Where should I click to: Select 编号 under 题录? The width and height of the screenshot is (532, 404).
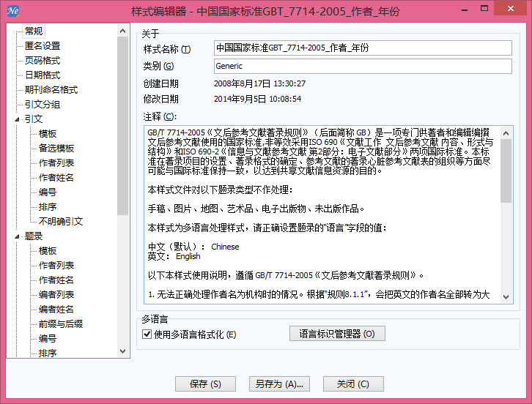[48, 339]
